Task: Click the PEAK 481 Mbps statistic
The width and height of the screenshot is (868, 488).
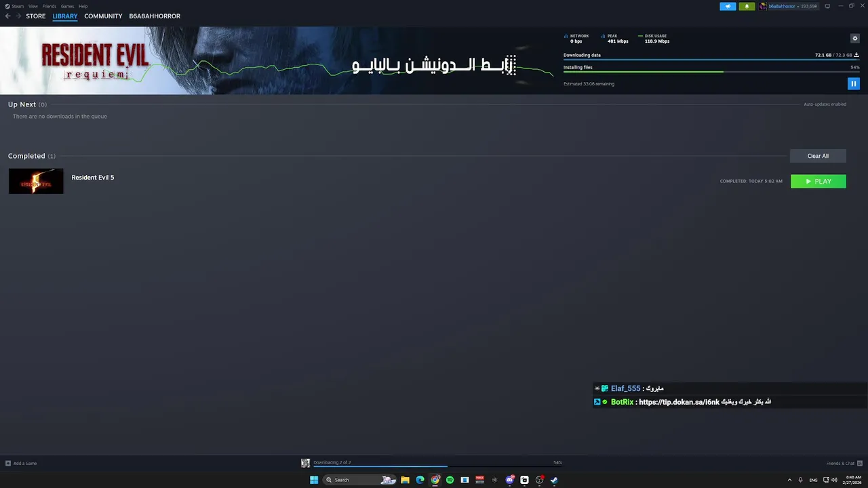Action: (615, 39)
